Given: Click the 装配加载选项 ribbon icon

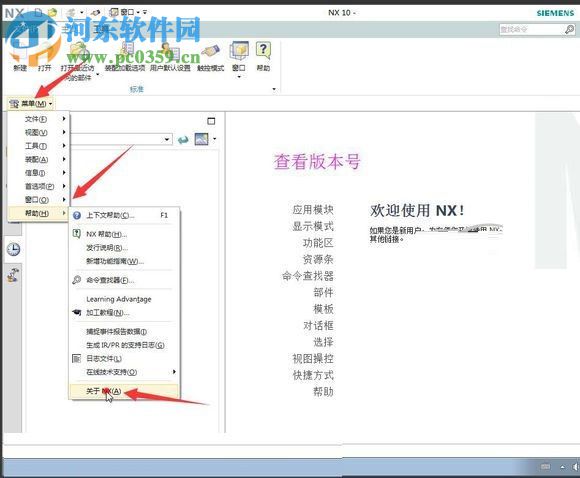Looking at the screenshot, I should click(125, 55).
